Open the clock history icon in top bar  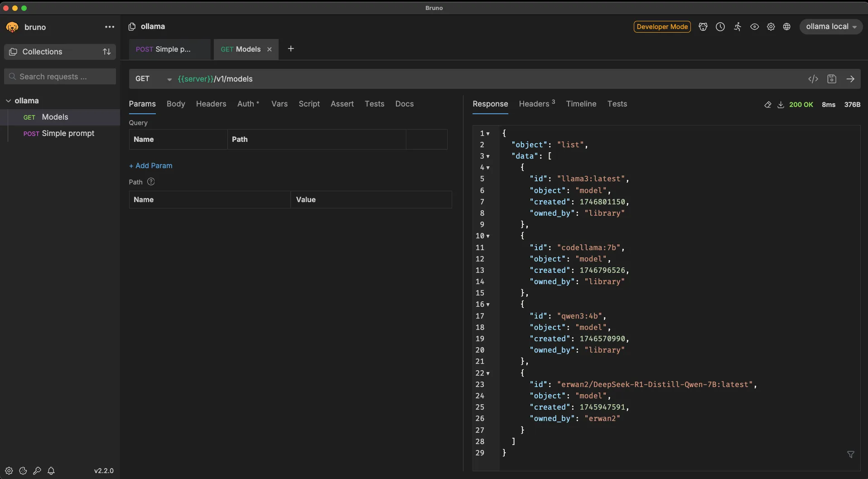(720, 27)
